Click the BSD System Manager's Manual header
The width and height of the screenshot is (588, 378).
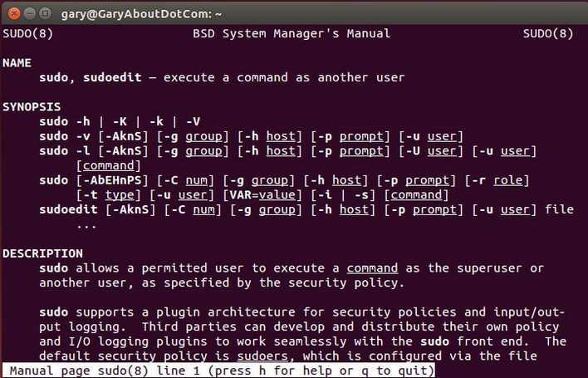(x=292, y=33)
